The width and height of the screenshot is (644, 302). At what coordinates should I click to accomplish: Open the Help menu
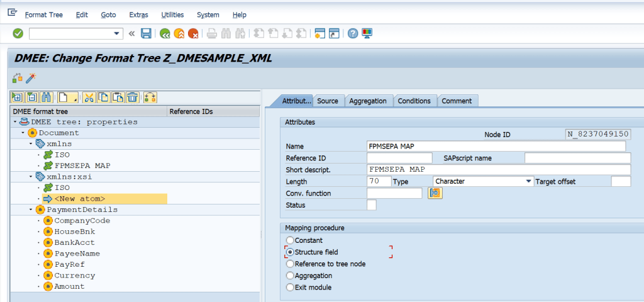pyautogui.click(x=240, y=15)
